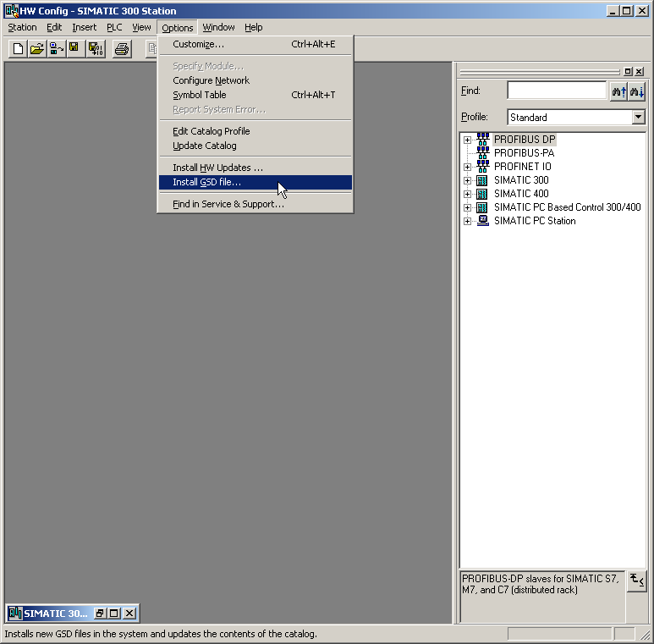Restore the minimized SIMATIC 30... child window
Screen dimensions: 654x644
tap(100, 614)
